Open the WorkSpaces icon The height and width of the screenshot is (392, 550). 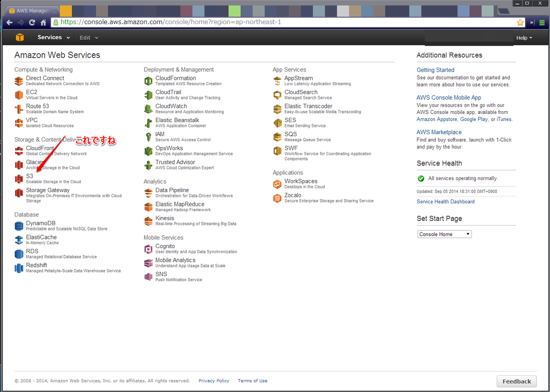[277, 184]
